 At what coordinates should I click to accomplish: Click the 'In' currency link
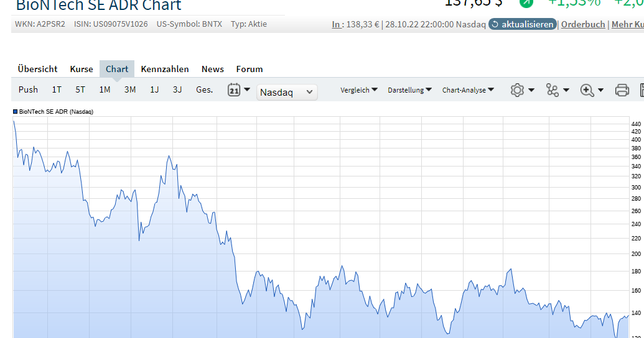coord(336,24)
